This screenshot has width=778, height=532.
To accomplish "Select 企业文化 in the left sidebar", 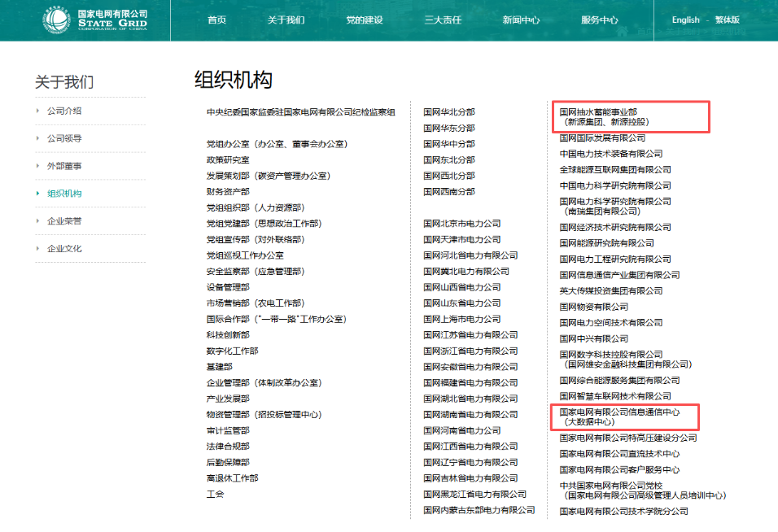I will (64, 249).
